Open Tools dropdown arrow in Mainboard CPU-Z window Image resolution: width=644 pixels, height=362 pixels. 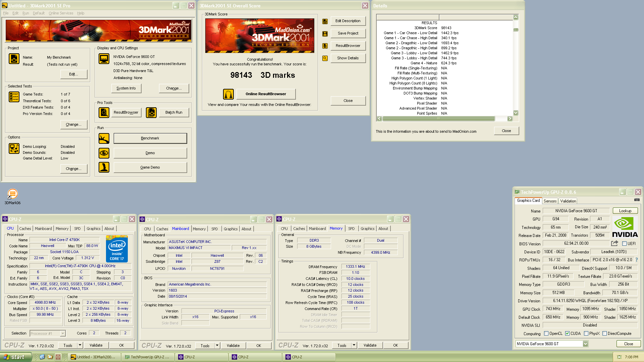[217, 346]
